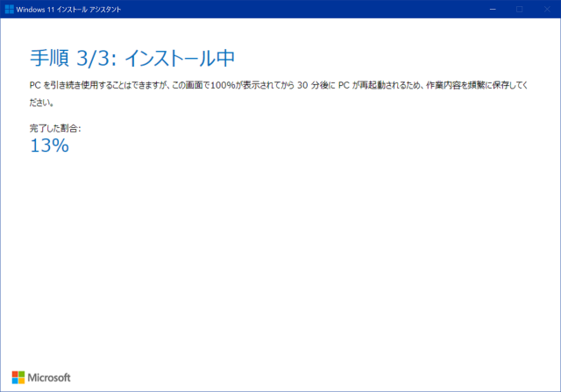The width and height of the screenshot is (561, 392).
Task: Click the 完了した割合: label
Action: point(55,128)
